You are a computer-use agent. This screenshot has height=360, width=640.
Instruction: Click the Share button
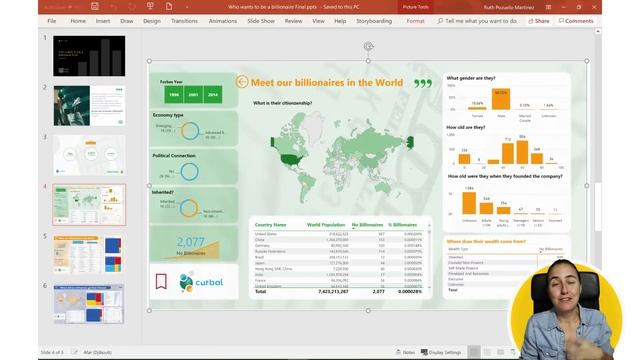pyautogui.click(x=539, y=21)
